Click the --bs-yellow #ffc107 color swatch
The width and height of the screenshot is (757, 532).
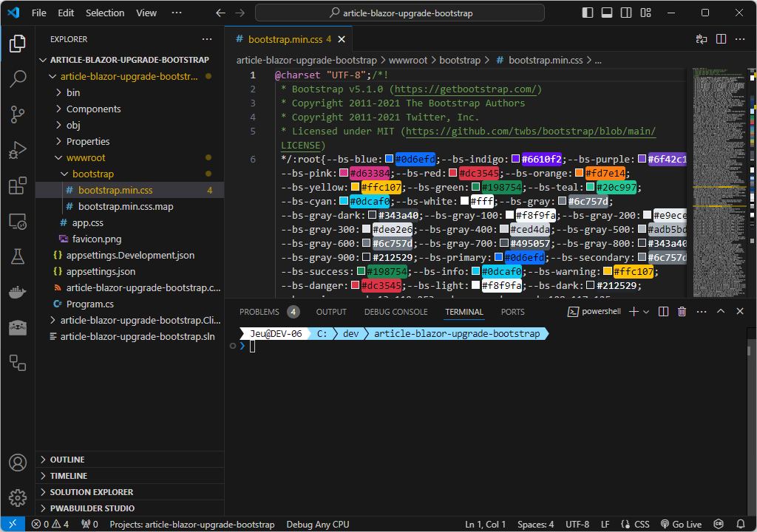(356, 187)
